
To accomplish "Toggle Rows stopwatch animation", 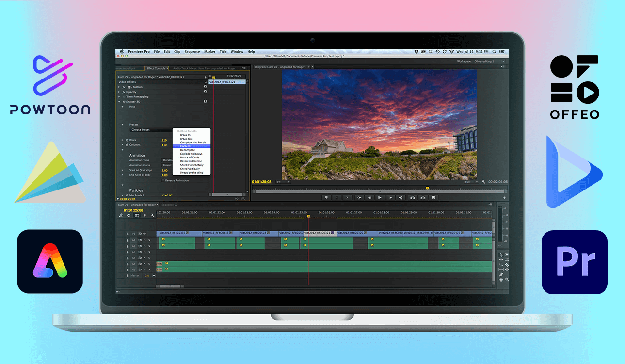I will (127, 140).
